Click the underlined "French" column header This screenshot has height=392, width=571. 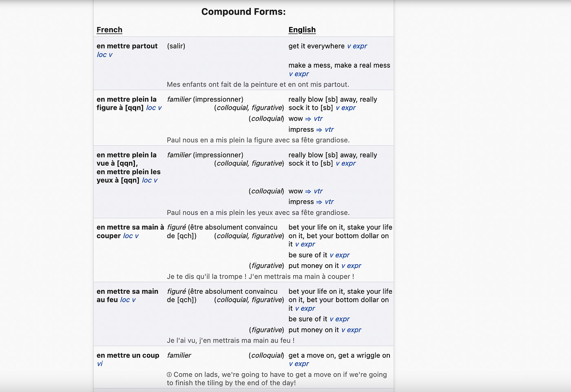[109, 30]
